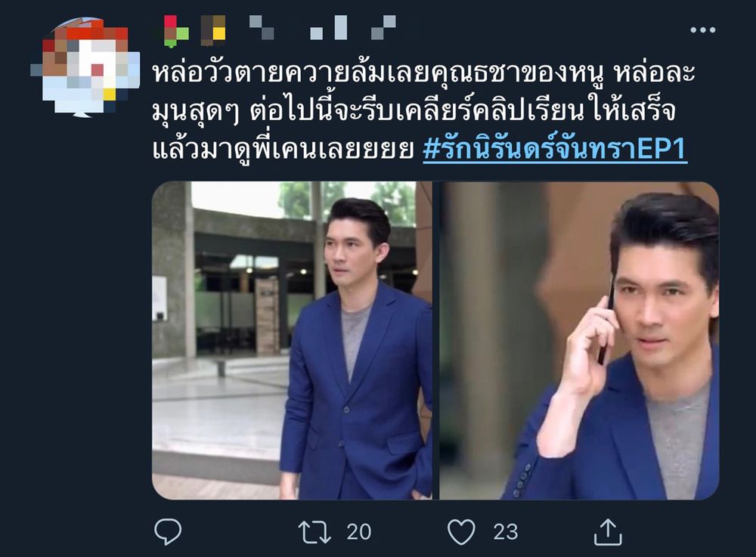Like the tweet with heart icon
Image resolution: width=756 pixels, height=557 pixels.
click(x=461, y=532)
